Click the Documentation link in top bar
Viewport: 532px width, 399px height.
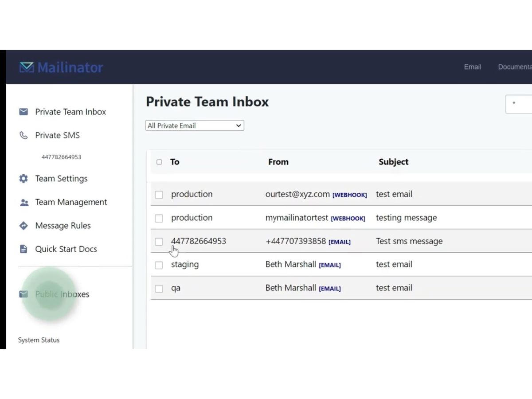pyautogui.click(x=515, y=67)
